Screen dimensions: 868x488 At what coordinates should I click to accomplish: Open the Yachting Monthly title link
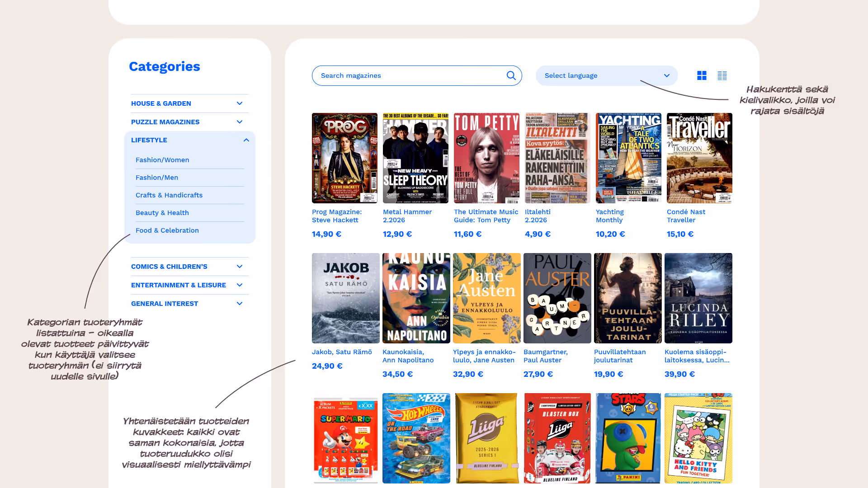(x=610, y=216)
